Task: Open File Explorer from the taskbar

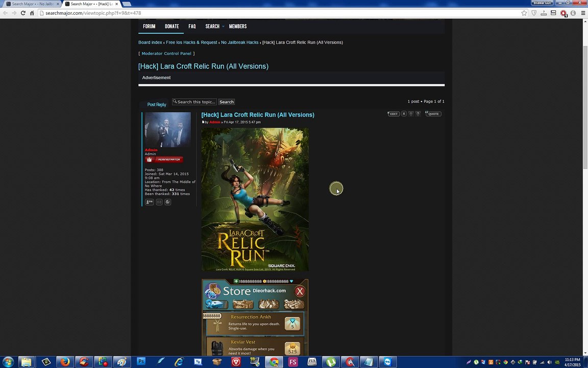Action: (26, 362)
